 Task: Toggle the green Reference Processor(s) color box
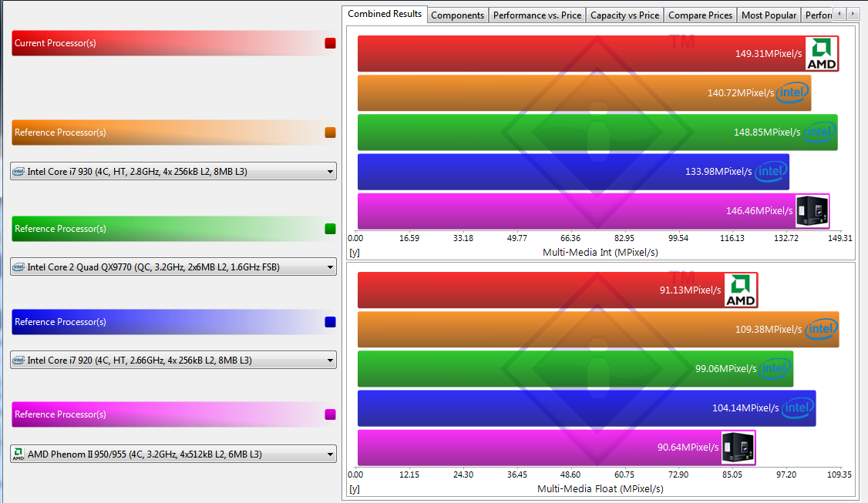330,229
